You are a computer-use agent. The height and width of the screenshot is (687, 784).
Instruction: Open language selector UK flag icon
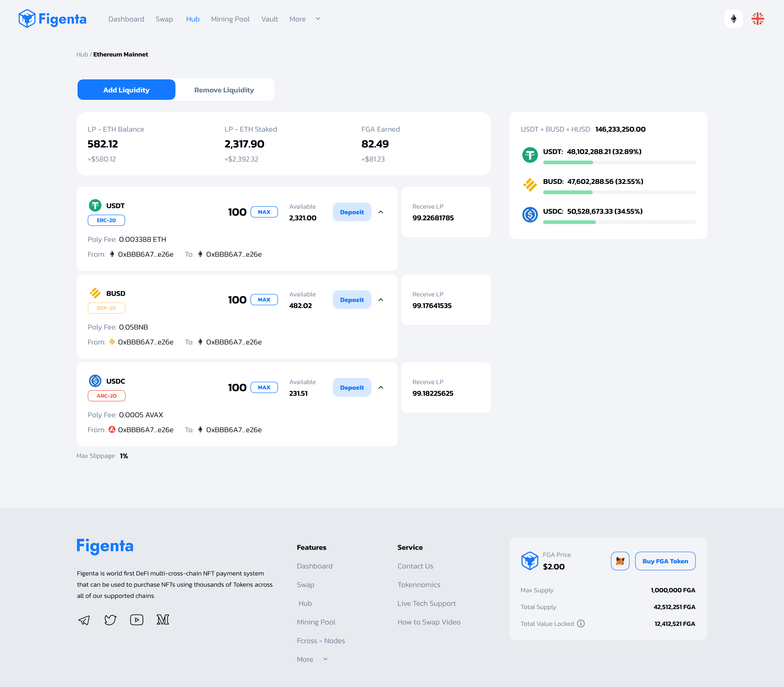point(758,19)
